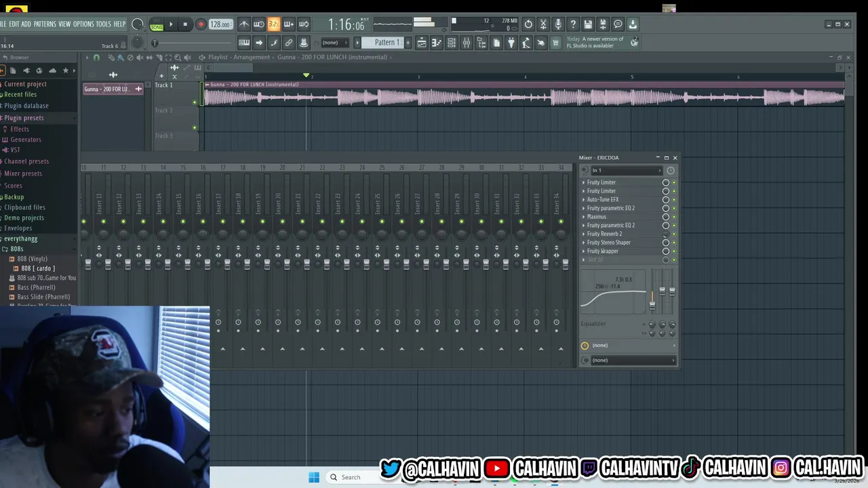
Task: Open content library shopping cart icon
Action: click(x=555, y=43)
